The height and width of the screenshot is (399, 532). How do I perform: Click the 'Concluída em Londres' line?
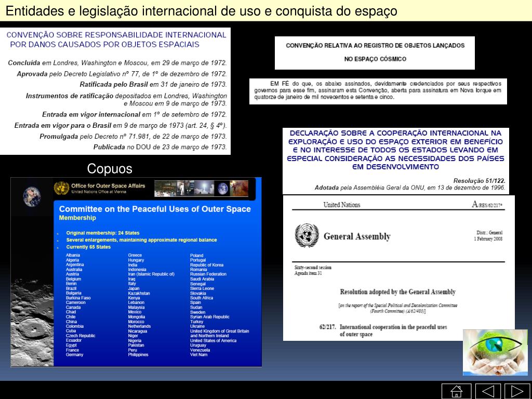[x=117, y=63]
